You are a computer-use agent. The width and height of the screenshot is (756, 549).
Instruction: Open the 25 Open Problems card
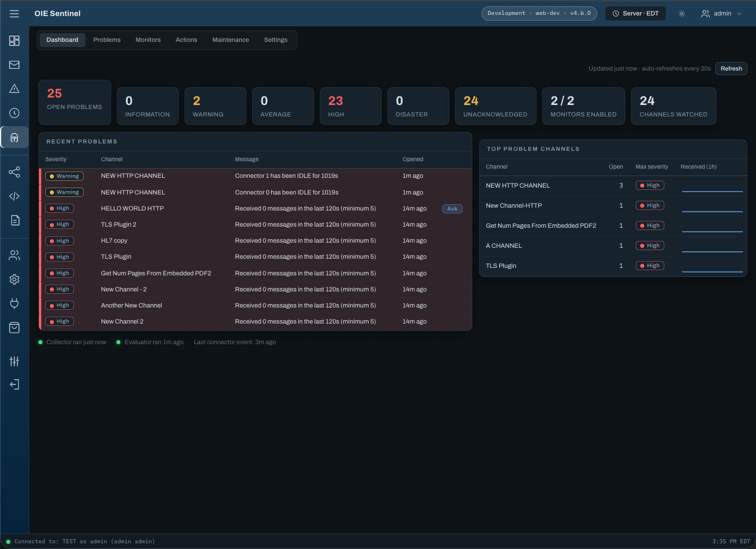(x=75, y=102)
